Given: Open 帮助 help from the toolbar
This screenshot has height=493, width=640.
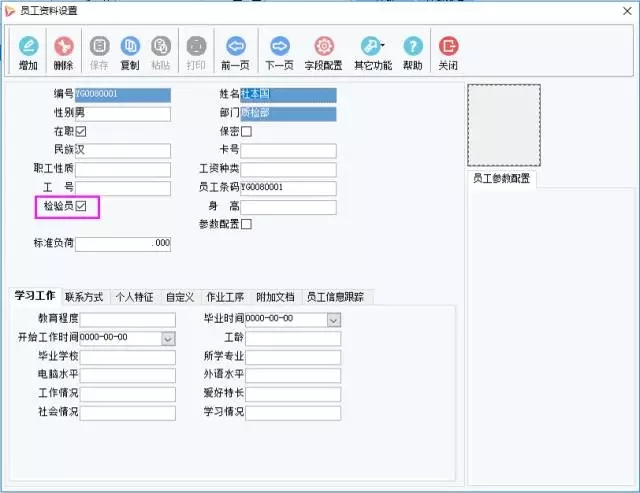Looking at the screenshot, I should tap(412, 47).
